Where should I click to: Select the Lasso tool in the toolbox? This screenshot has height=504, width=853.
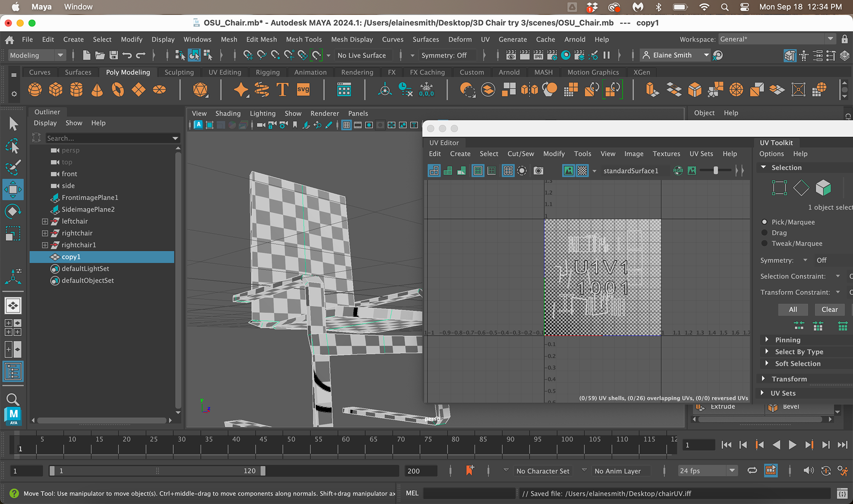[13, 146]
